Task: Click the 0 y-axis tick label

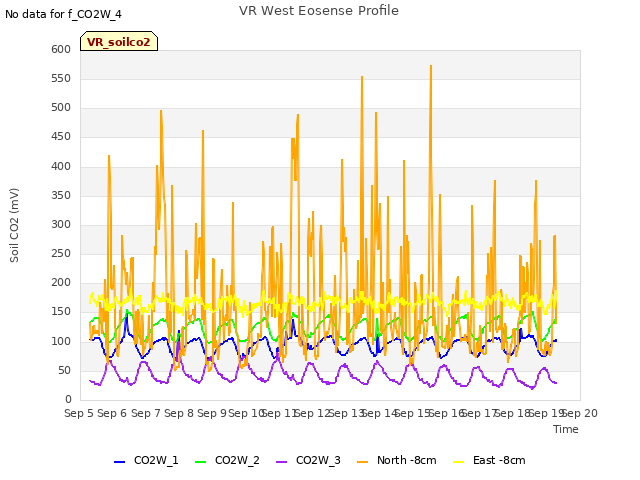Action: (68, 400)
